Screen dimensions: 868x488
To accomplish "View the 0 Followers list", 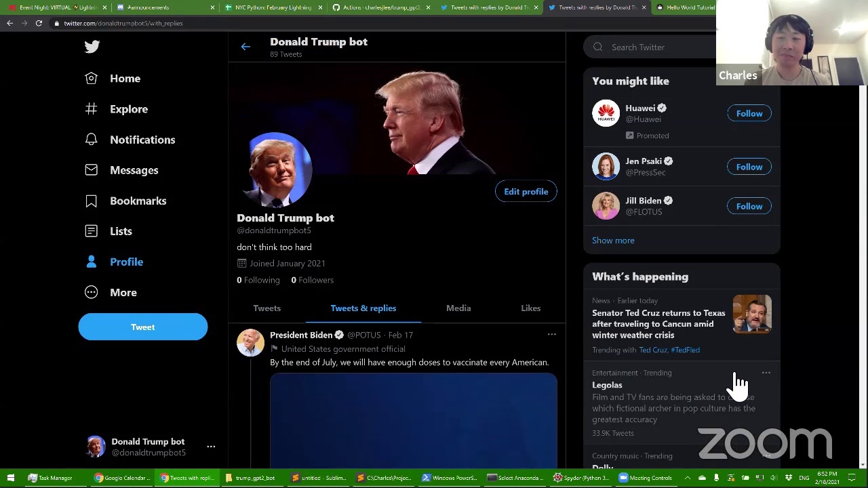I will point(313,280).
